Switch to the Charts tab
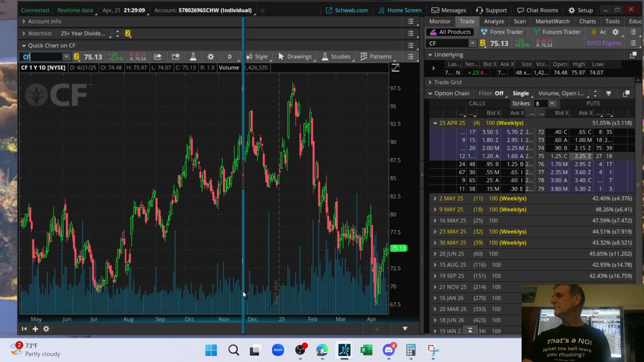This screenshot has width=644, height=362. point(588,21)
